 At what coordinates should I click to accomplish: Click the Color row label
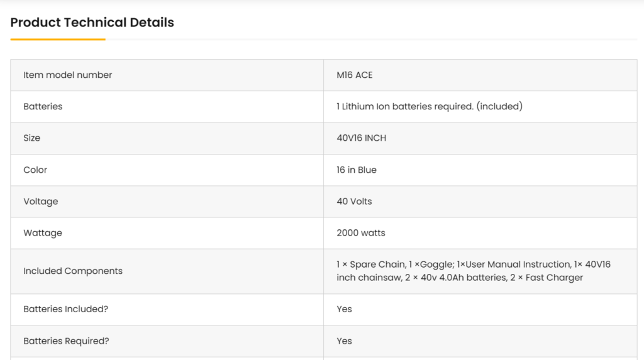[35, 170]
